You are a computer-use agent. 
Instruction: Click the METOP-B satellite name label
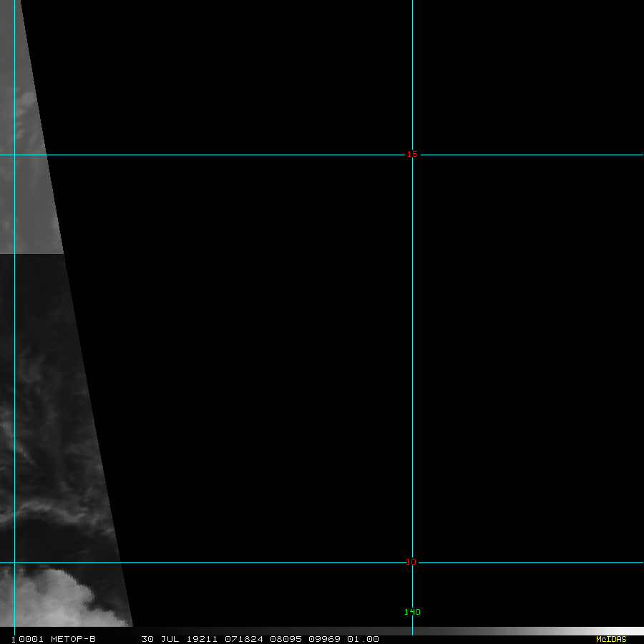tap(72, 639)
